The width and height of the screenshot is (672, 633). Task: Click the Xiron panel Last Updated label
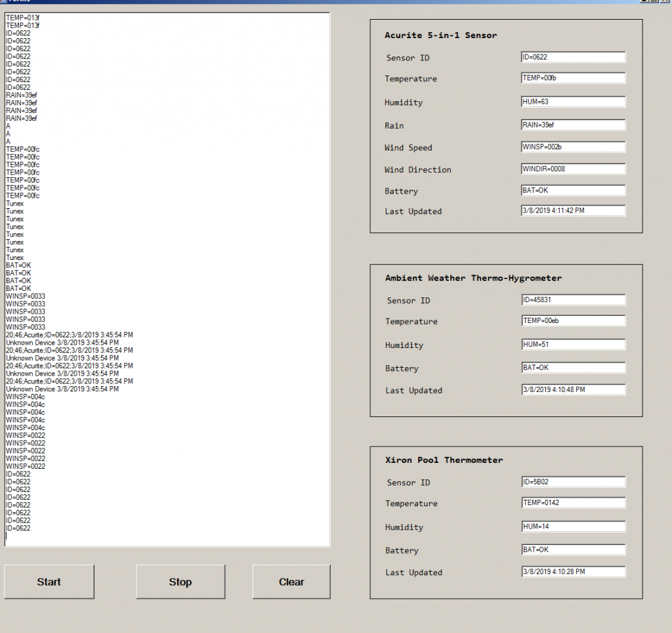[414, 573]
